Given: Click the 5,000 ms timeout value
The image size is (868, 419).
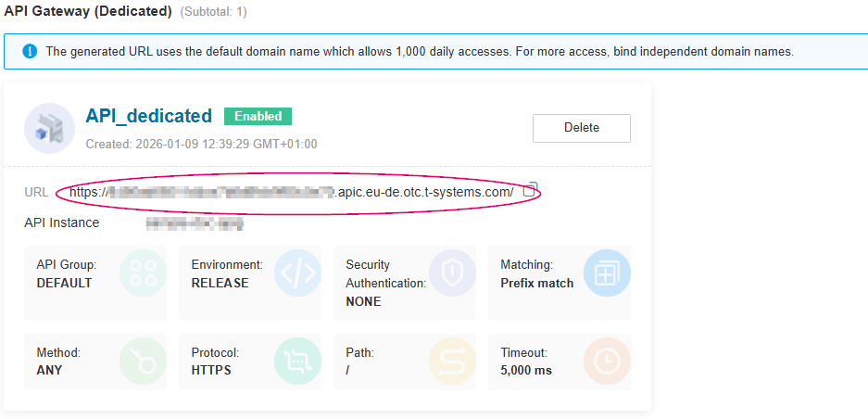Looking at the screenshot, I should tap(526, 370).
